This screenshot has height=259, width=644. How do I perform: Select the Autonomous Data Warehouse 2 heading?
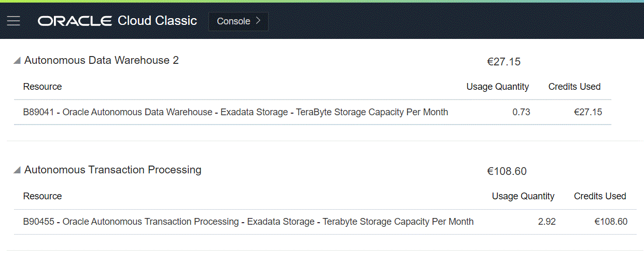click(x=102, y=60)
